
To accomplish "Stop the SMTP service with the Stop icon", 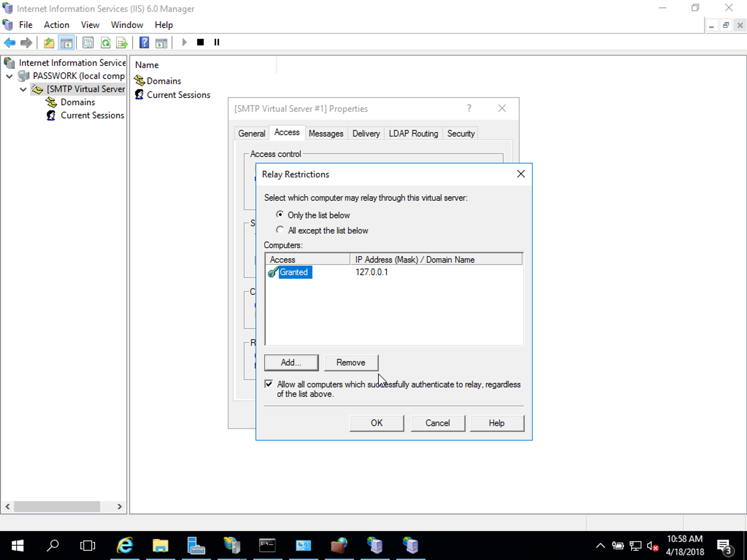I will coord(200,42).
